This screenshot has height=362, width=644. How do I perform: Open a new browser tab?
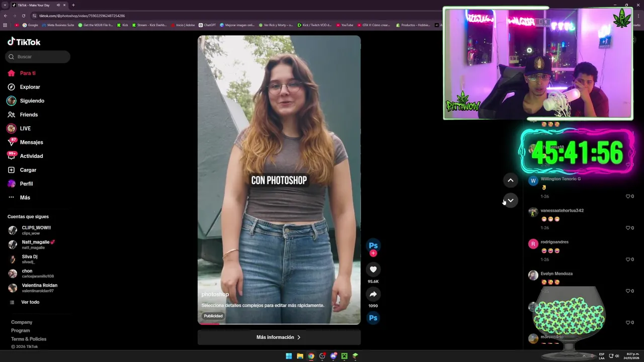[x=73, y=5]
